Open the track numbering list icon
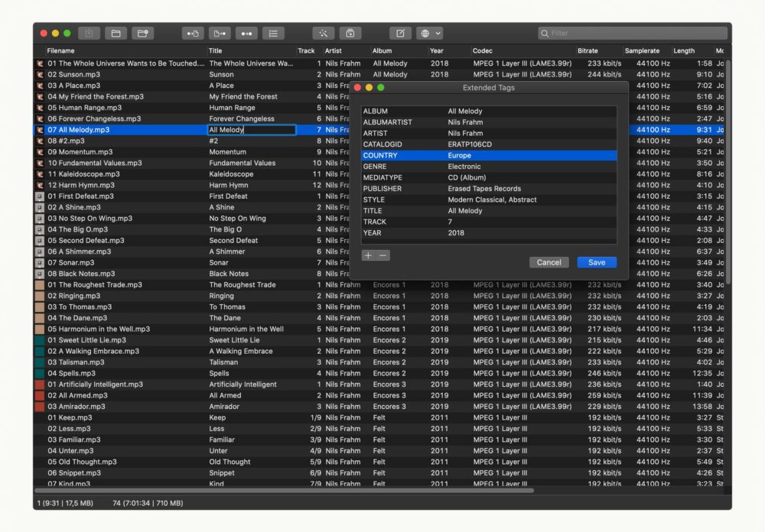The width and height of the screenshot is (765, 532). click(x=273, y=33)
